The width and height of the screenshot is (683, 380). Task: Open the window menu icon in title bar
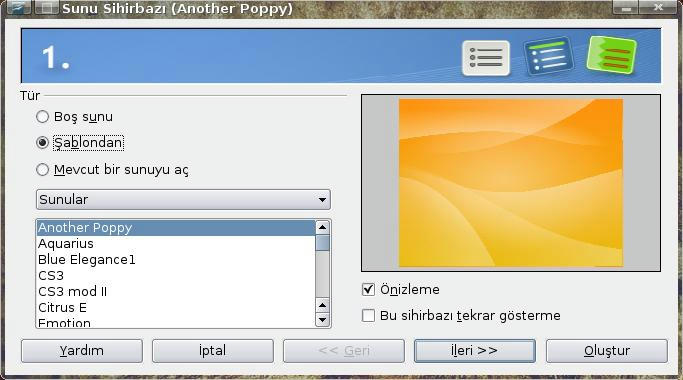[x=18, y=7]
